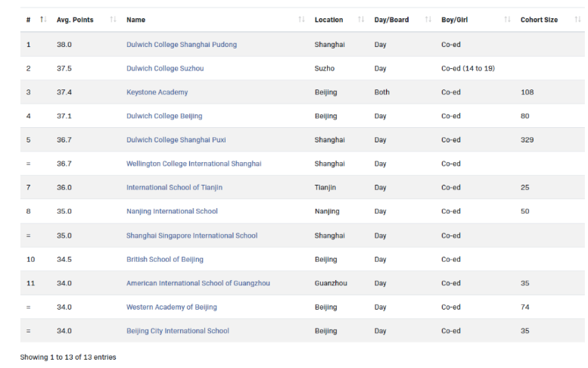
Task: Click the Guanzhou location cell
Action: 331,283
